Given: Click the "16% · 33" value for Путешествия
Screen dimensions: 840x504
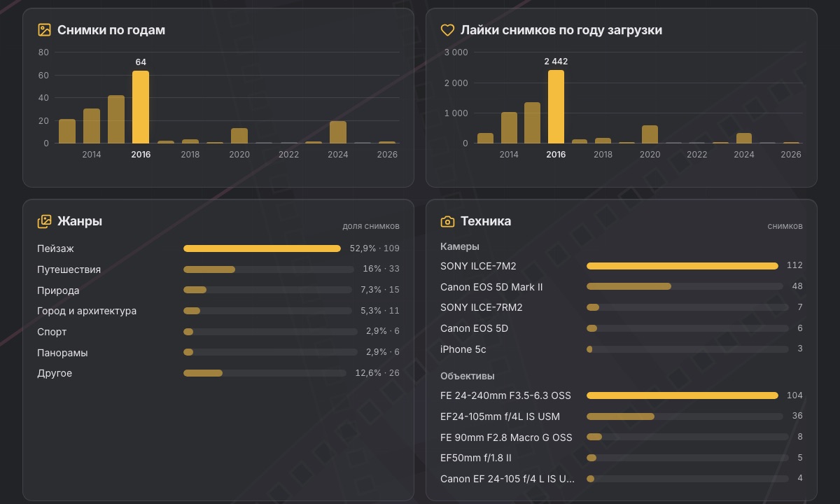Looking at the screenshot, I should click(381, 269).
